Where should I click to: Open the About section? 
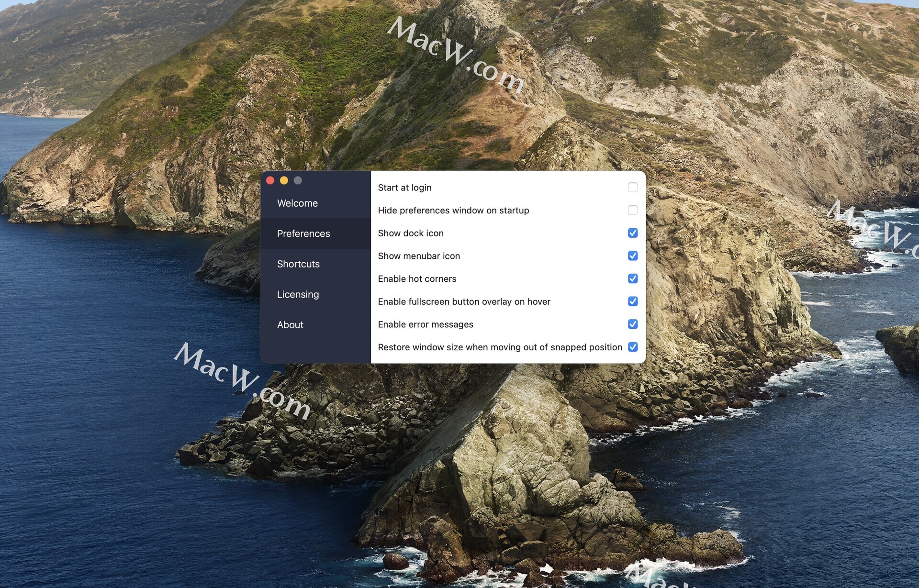(x=290, y=325)
